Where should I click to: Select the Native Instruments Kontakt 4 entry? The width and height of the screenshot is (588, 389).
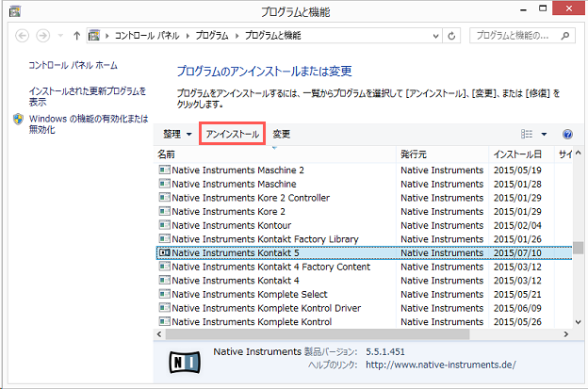(x=363, y=281)
